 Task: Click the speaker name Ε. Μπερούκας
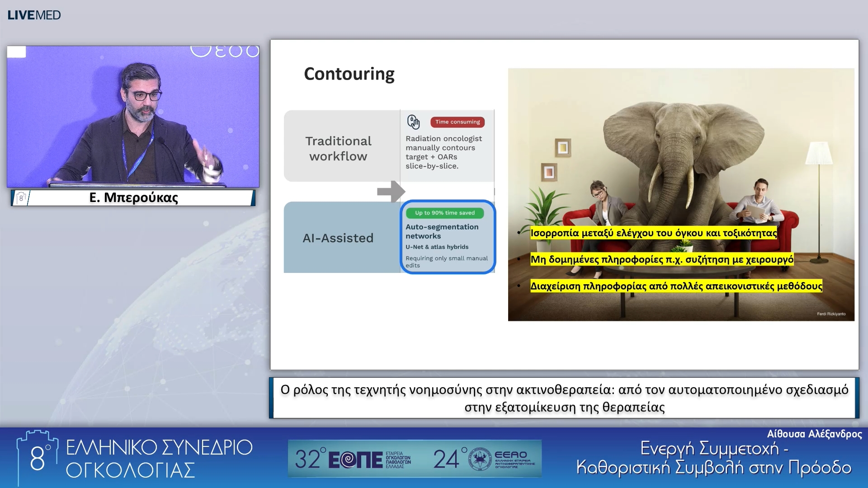[134, 197]
